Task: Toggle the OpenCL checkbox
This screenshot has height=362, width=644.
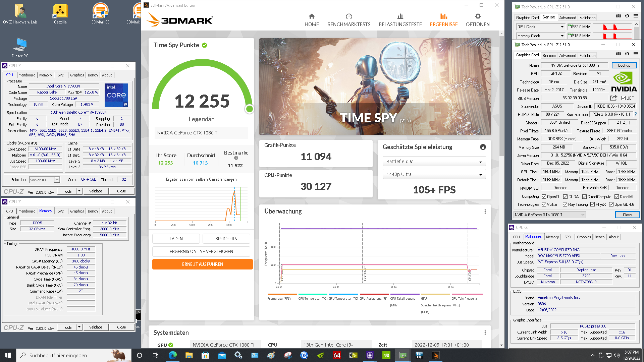Action: coord(544,197)
